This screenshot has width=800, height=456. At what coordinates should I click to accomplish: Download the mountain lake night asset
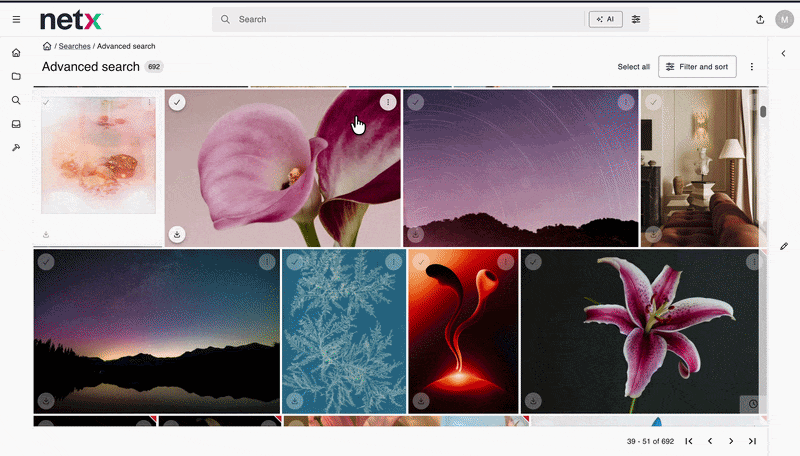coord(46,401)
